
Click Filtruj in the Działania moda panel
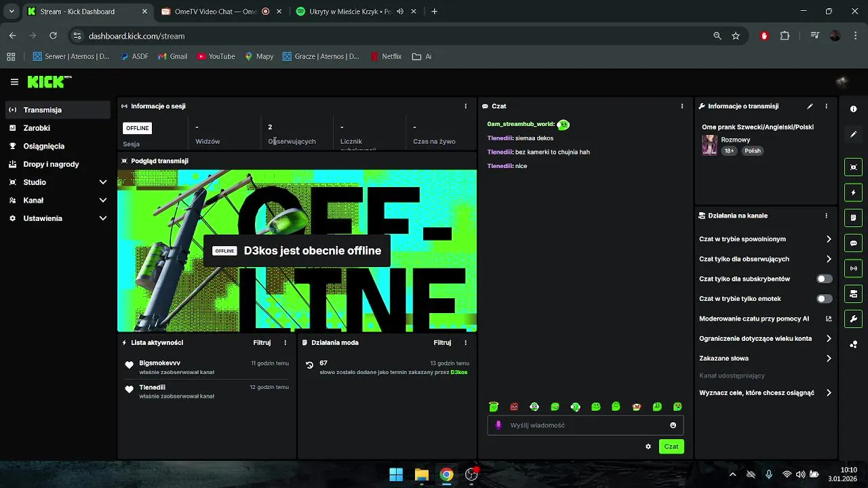coord(442,342)
